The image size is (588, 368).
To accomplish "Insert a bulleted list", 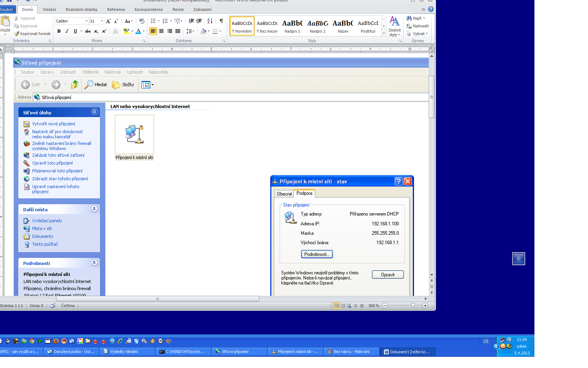I will tap(153, 21).
